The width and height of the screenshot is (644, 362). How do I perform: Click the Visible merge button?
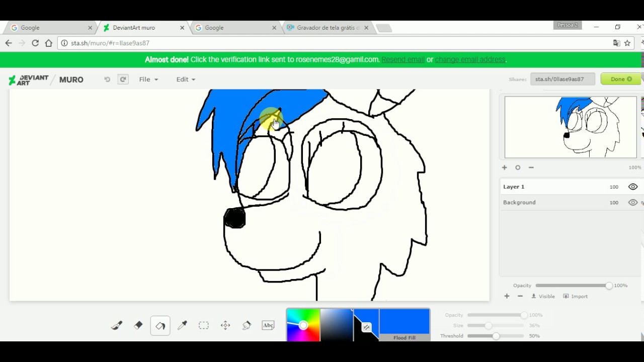pyautogui.click(x=543, y=296)
